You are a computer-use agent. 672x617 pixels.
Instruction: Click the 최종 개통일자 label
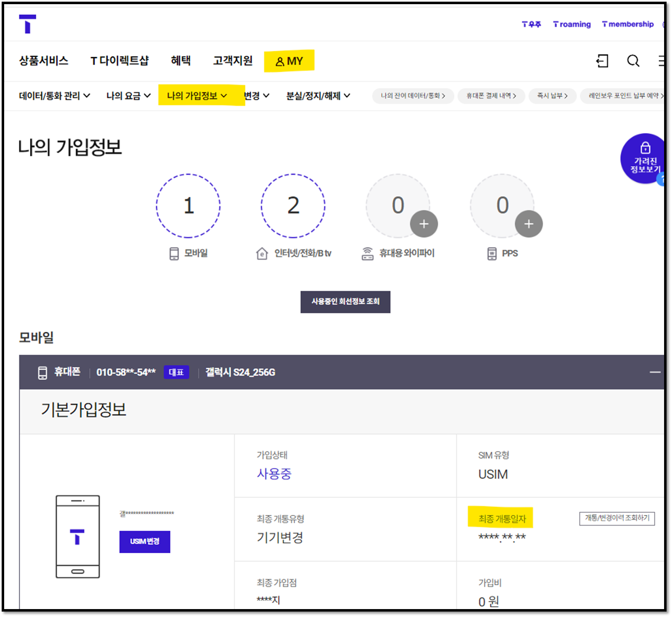tap(502, 519)
